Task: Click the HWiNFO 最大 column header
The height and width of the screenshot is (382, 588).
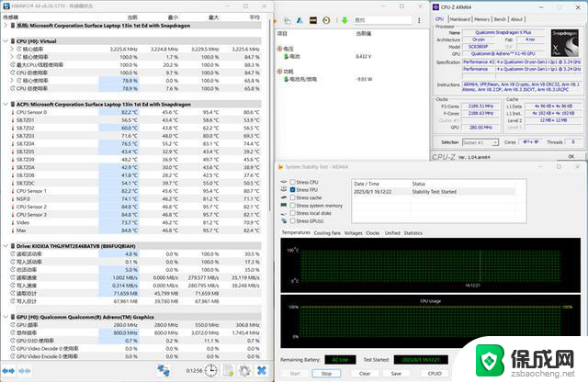Action: click(213, 17)
